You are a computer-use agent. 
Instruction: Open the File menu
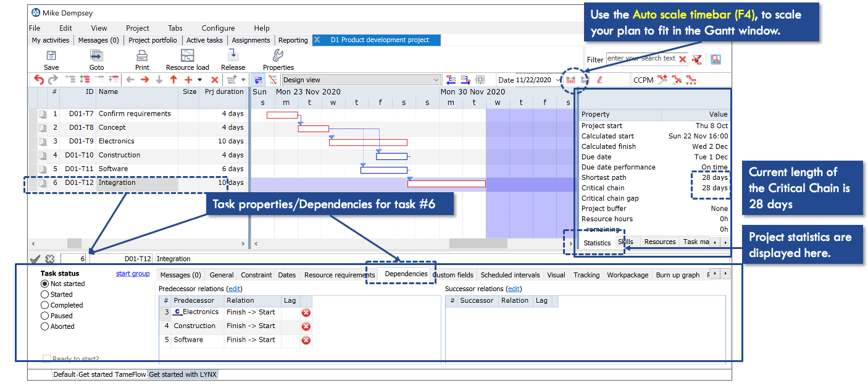[x=35, y=28]
